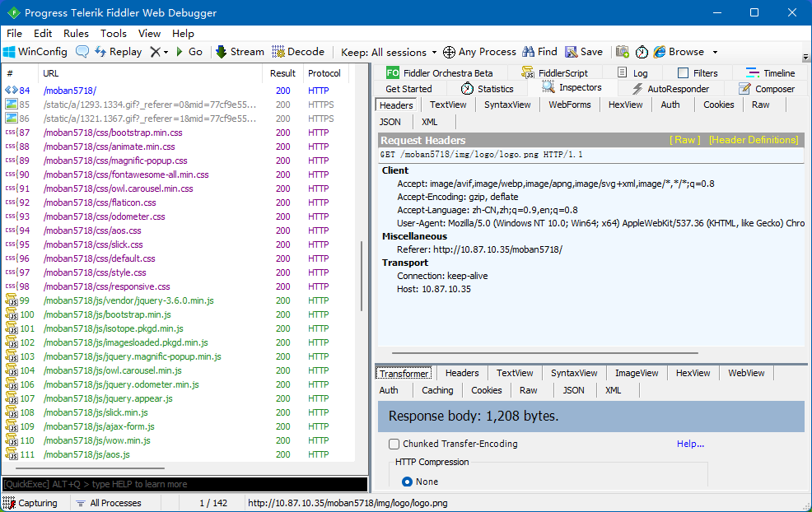This screenshot has width=812, height=512.
Task: Click the Header Definitions link
Action: (x=753, y=140)
